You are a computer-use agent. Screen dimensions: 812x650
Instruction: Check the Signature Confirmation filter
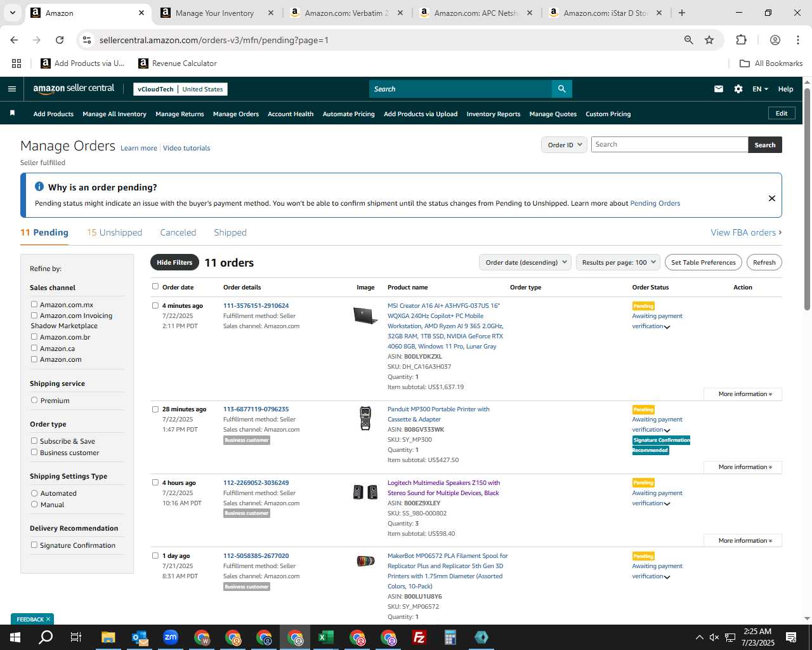(34, 545)
